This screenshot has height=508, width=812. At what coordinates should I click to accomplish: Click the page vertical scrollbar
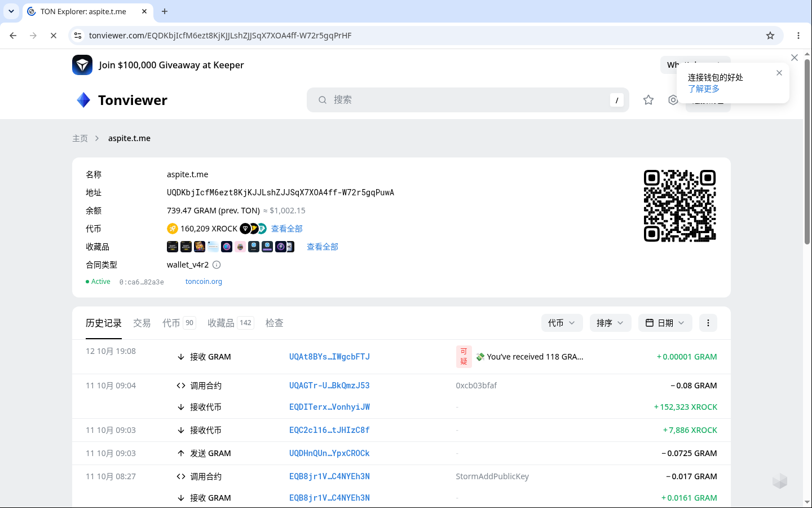pos(807,151)
